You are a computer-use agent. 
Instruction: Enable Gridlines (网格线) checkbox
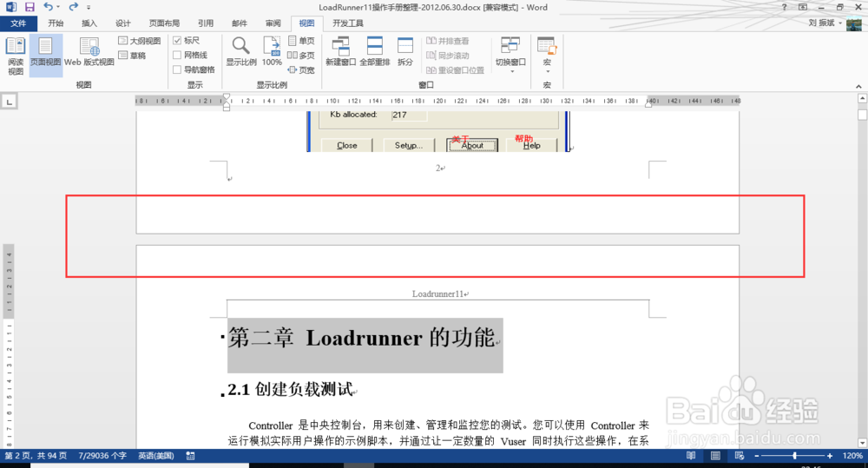177,55
